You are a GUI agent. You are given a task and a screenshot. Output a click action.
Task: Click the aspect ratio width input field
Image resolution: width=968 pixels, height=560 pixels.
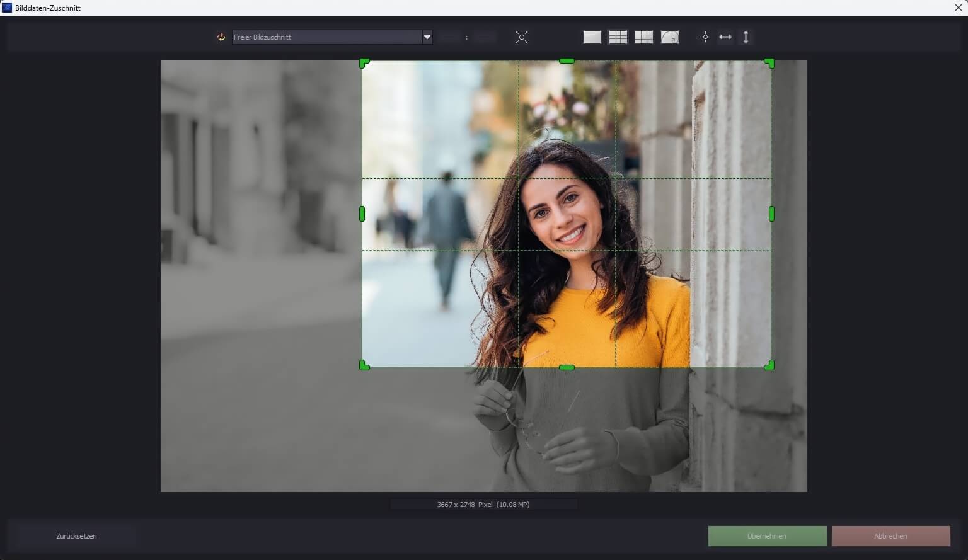click(x=448, y=38)
